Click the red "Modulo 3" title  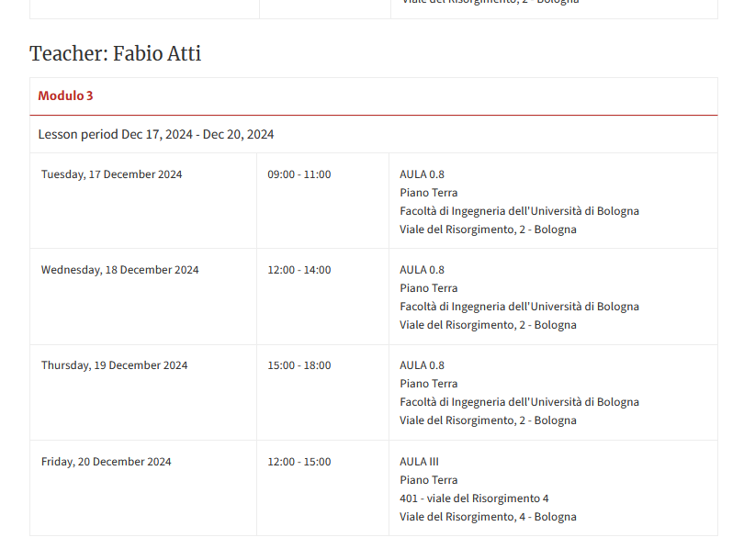click(65, 95)
